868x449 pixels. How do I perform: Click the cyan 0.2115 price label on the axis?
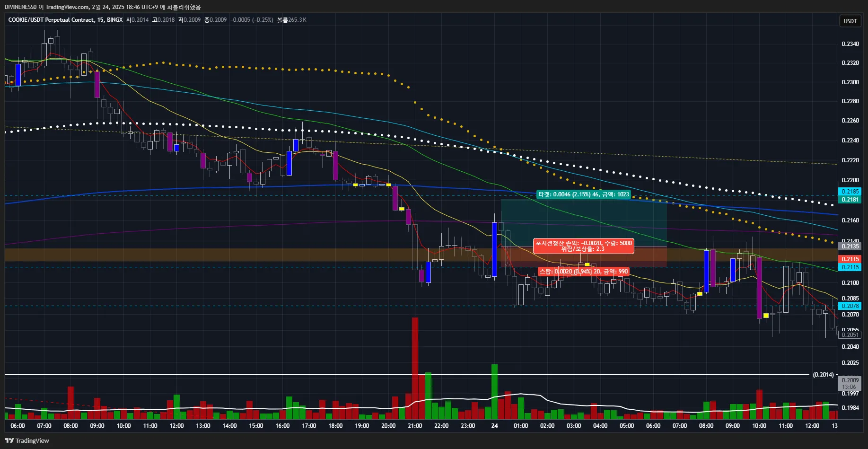tap(850, 267)
